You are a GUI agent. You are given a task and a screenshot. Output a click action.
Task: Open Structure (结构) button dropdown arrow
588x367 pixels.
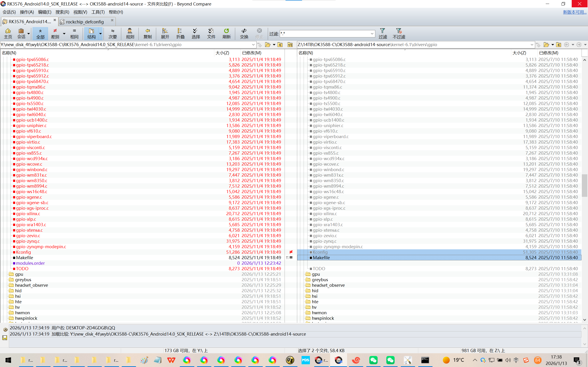pyautogui.click(x=100, y=33)
